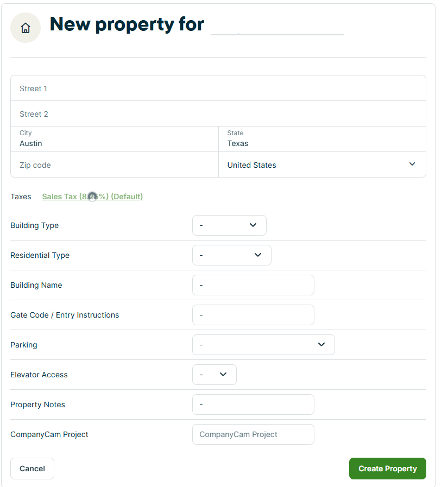Click the Gate Code / Entry Instructions field

click(253, 315)
